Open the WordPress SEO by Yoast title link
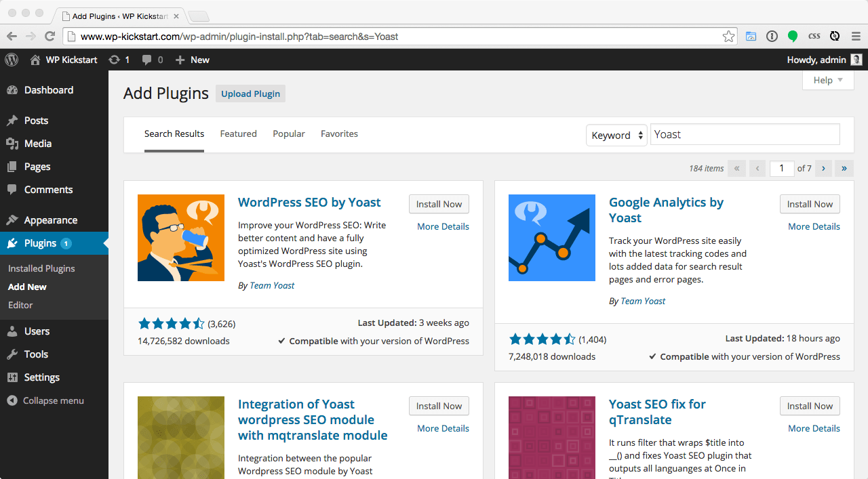Image resolution: width=868 pixels, height=479 pixels. 309,203
